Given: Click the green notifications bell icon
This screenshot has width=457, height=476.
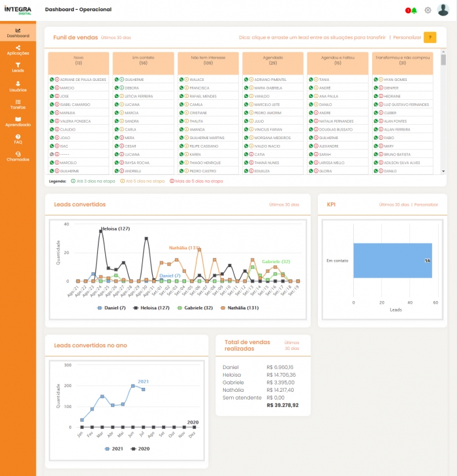Looking at the screenshot, I should pyautogui.click(x=414, y=10).
